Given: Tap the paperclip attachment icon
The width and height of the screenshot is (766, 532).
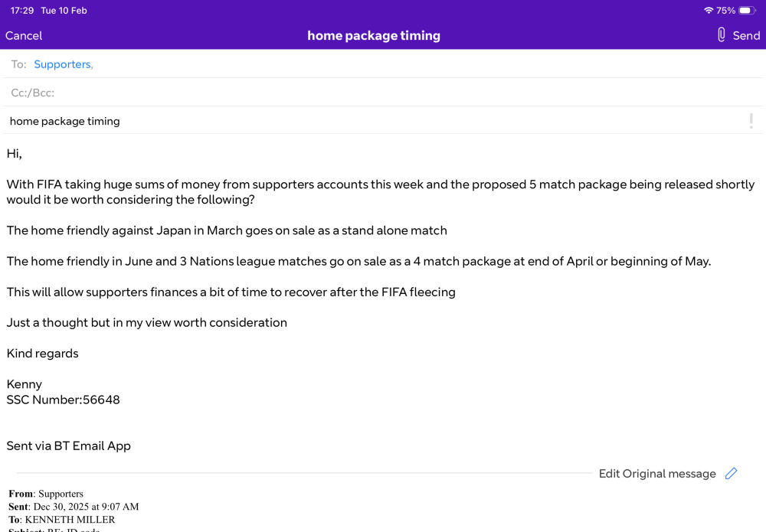Looking at the screenshot, I should point(721,34).
